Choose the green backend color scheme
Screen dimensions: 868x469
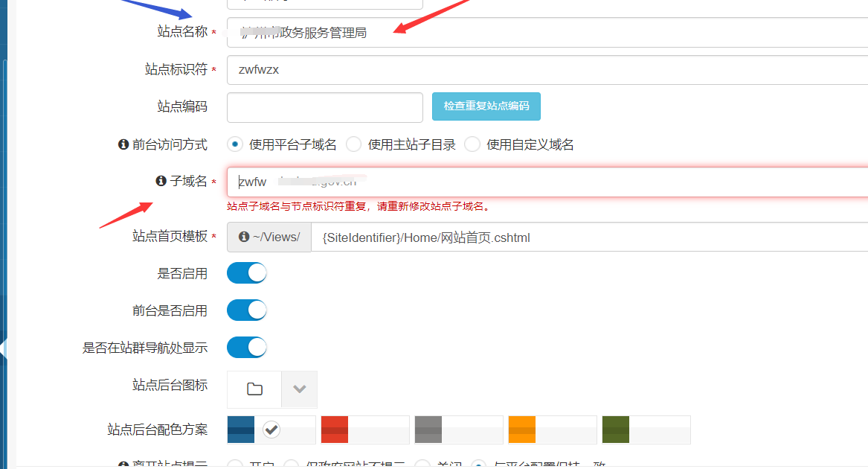point(646,430)
